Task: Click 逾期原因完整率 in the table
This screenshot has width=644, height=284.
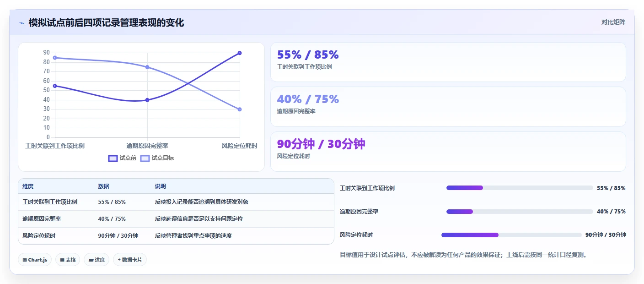Action: tap(42, 219)
